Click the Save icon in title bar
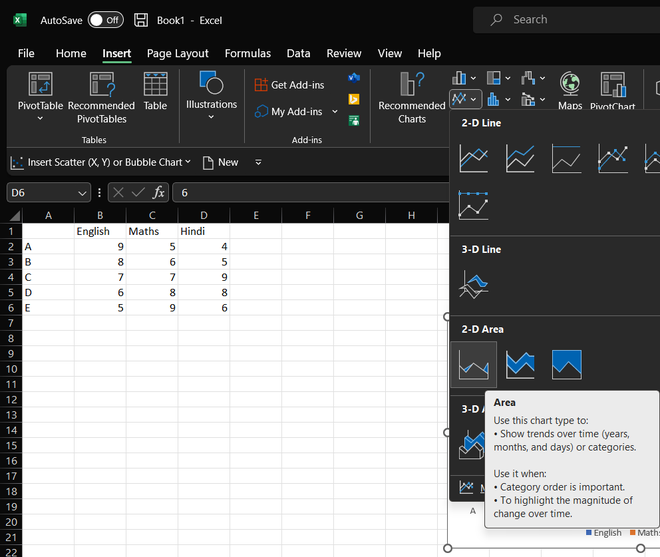The width and height of the screenshot is (660, 557). click(141, 20)
